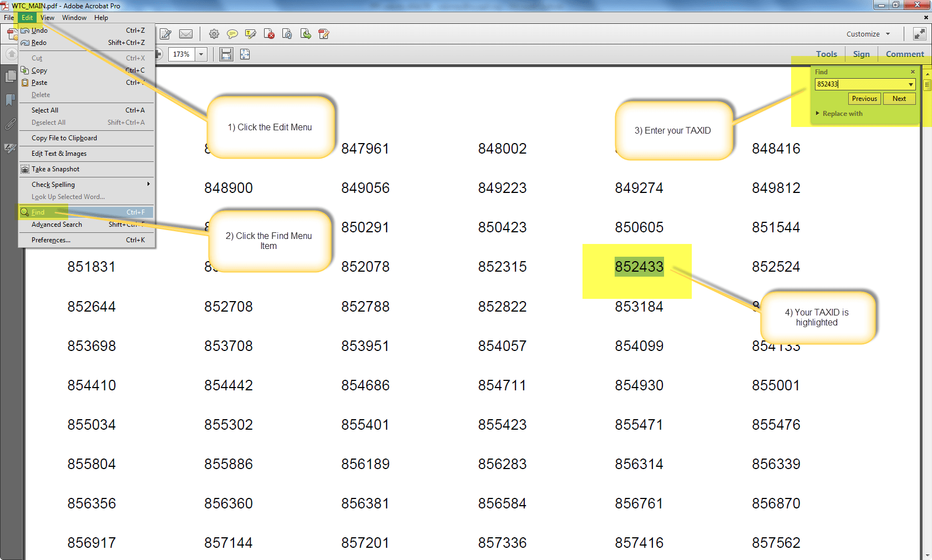Click the Find text input field
The image size is (932, 560).
click(x=861, y=84)
